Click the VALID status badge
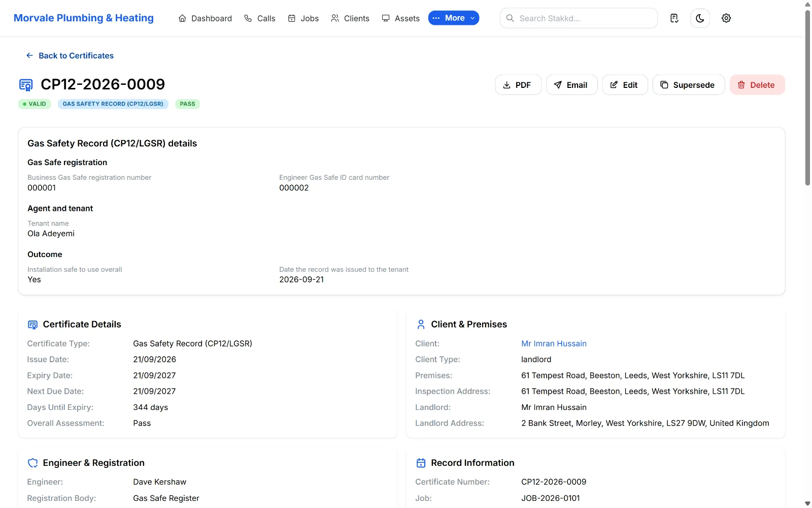The height and width of the screenshot is (508, 812). point(35,104)
